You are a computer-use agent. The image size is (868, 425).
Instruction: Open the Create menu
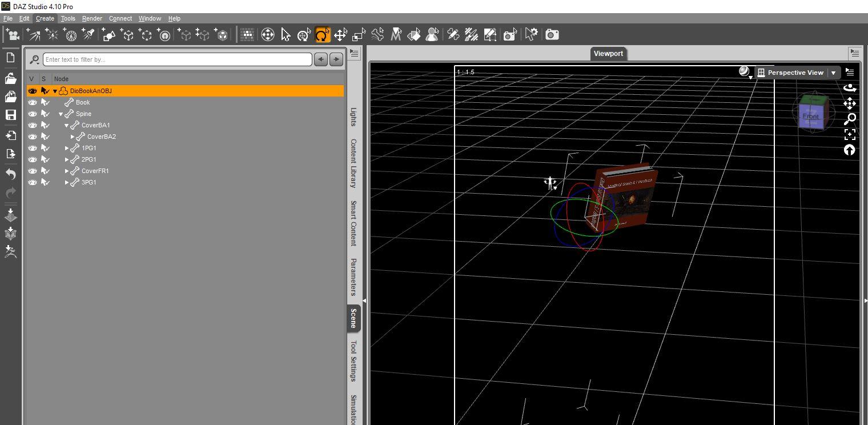click(x=45, y=18)
